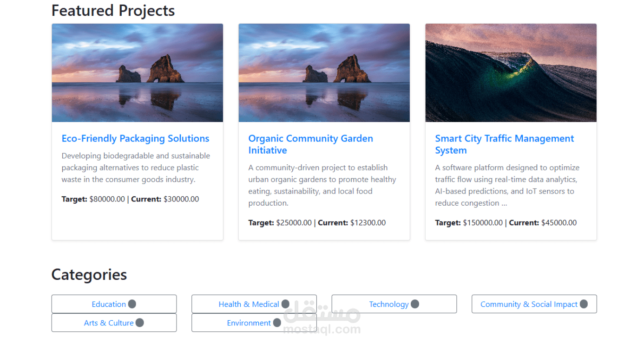Click the Organic Community Garden card image

click(x=324, y=73)
